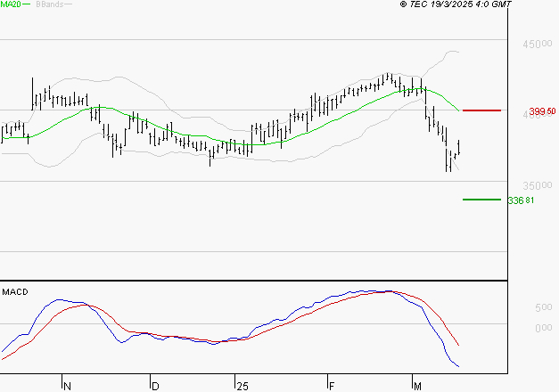This screenshot has height=392, width=559.
Task: Click the M month marker on time axis
Action: (x=416, y=385)
